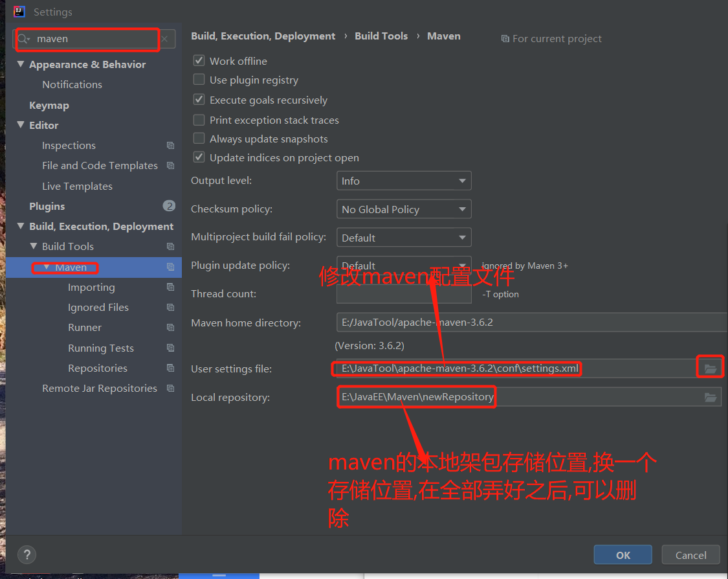Viewport: 728px width, 579px height.
Task: Click project-level icon next to Ignored Files
Action: [x=170, y=307]
